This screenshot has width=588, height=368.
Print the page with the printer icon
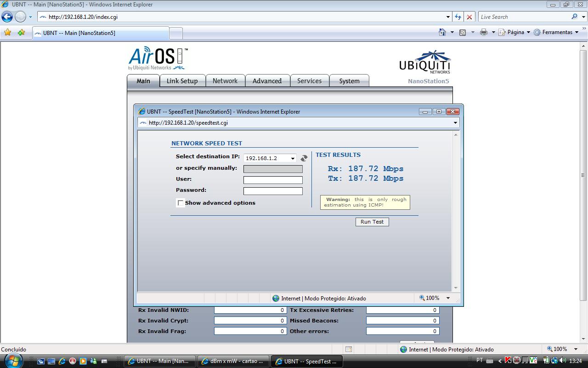[483, 32]
